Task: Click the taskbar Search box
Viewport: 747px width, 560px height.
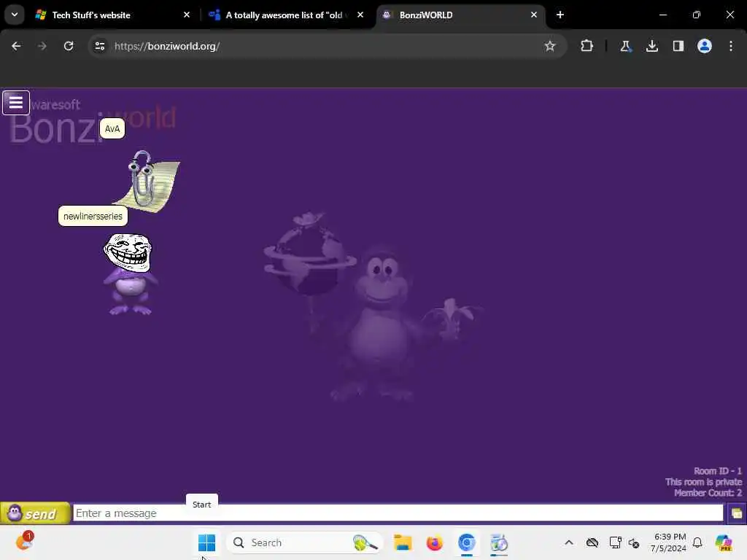Action: [305, 542]
